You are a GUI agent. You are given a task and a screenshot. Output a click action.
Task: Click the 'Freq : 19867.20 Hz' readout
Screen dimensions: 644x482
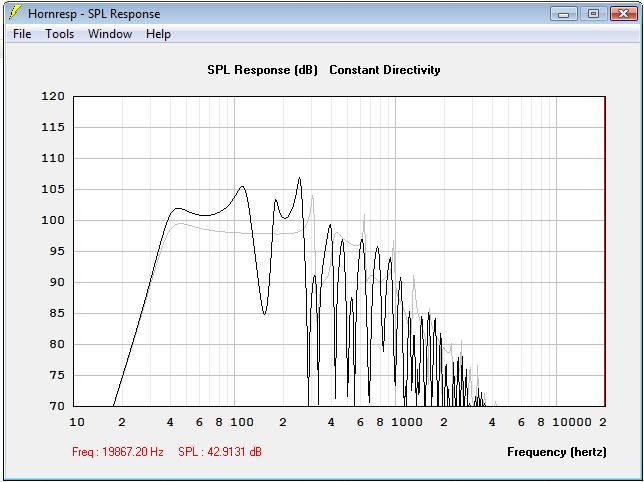click(117, 452)
